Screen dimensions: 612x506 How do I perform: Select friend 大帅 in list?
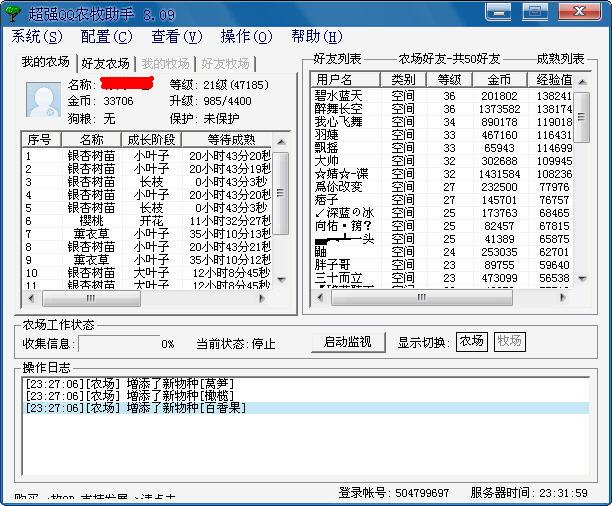coord(443,161)
